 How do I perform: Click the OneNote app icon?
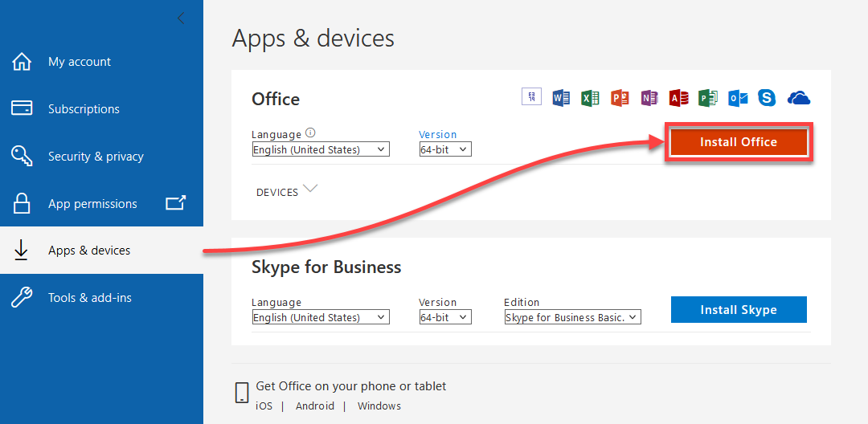coord(649,99)
